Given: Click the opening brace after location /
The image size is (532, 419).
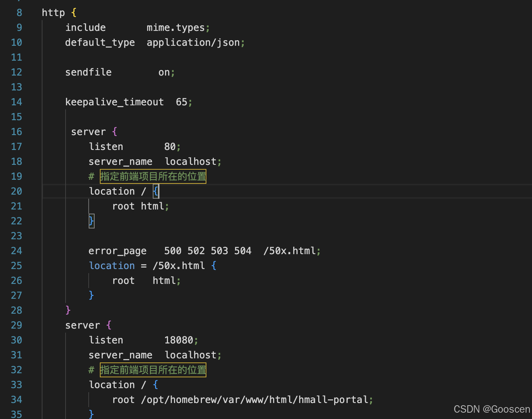Looking at the screenshot, I should (156, 191).
